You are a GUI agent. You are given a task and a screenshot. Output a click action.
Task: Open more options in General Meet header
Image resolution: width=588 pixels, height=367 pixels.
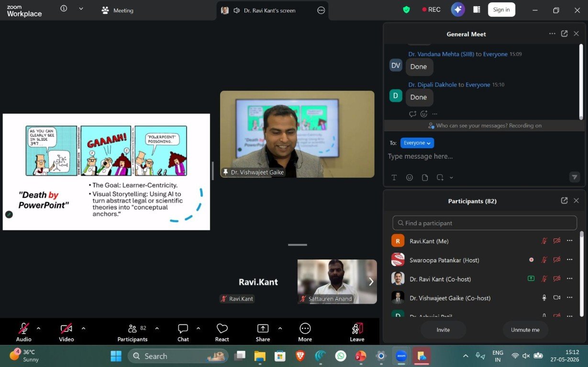(x=552, y=33)
